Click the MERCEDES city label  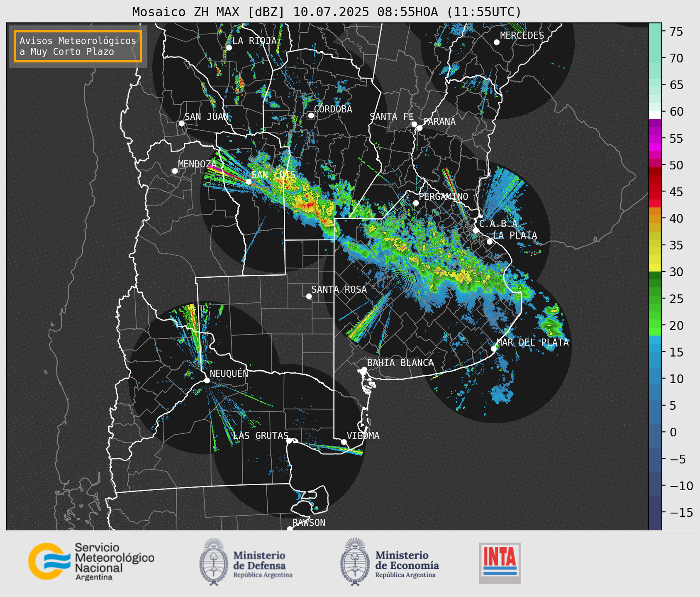click(x=522, y=36)
